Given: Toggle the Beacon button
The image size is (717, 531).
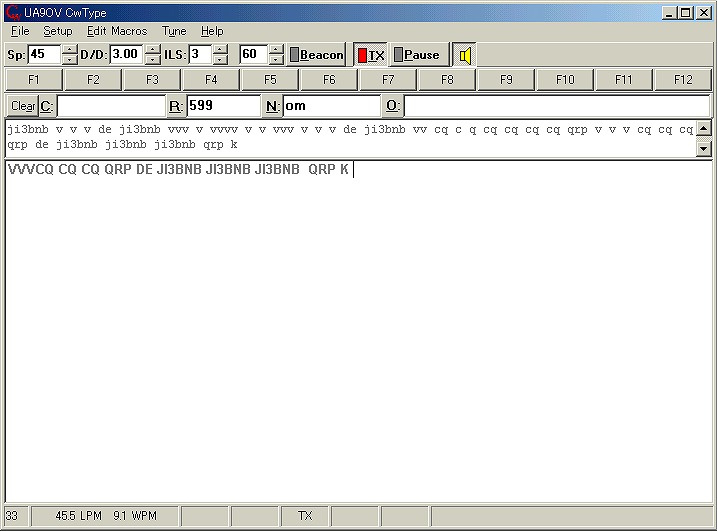Looking at the screenshot, I should coord(317,55).
